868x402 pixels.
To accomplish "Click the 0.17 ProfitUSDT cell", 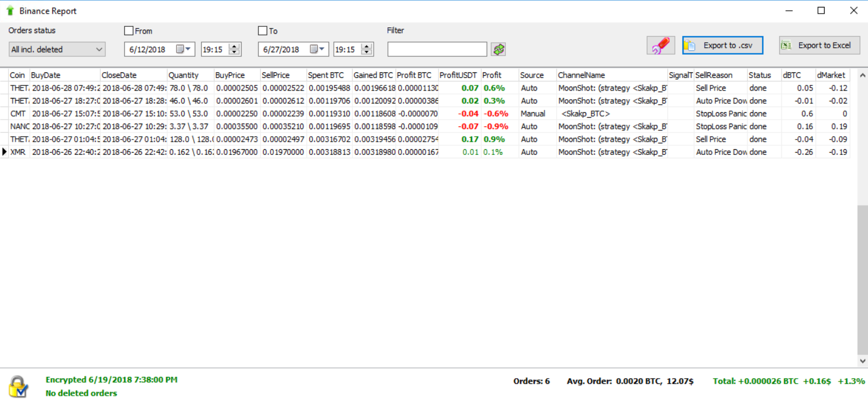I will pyautogui.click(x=460, y=139).
